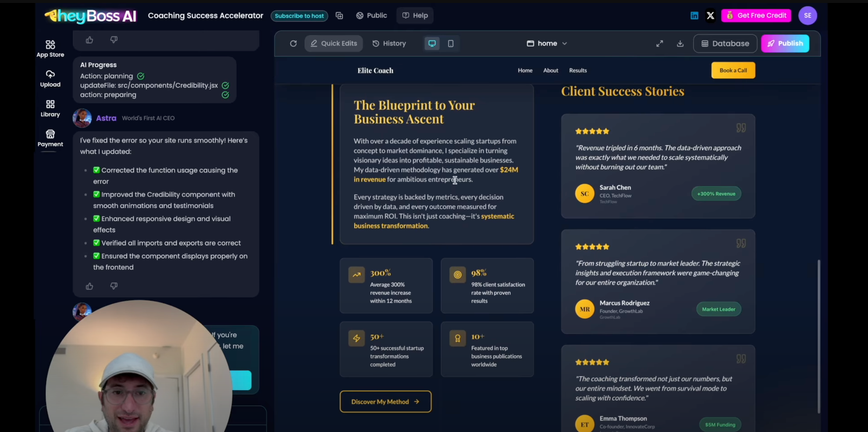Click Get Free Credit
868x432 pixels.
(x=756, y=15)
